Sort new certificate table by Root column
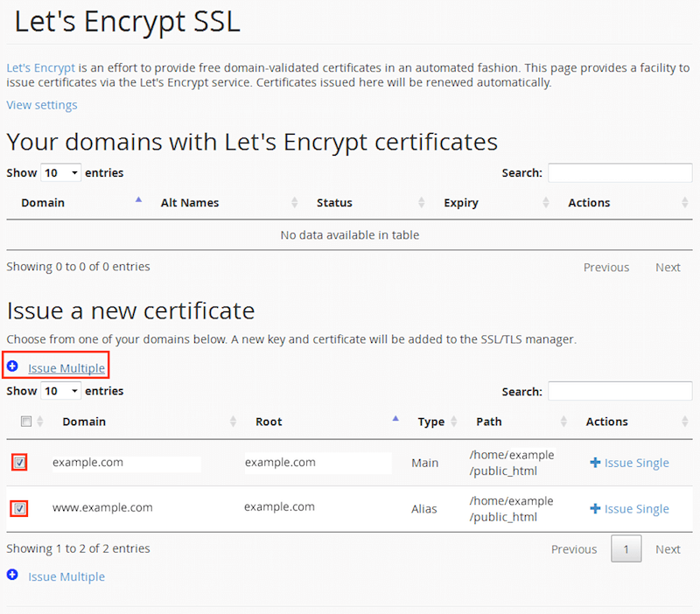The width and height of the screenshot is (700, 614). tap(395, 420)
